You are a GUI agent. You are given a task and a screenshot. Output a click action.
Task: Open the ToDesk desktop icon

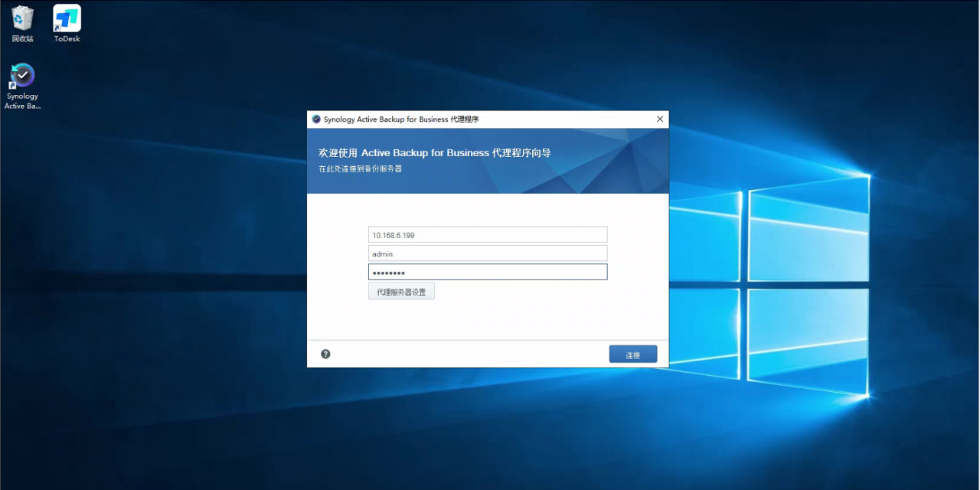tap(66, 18)
